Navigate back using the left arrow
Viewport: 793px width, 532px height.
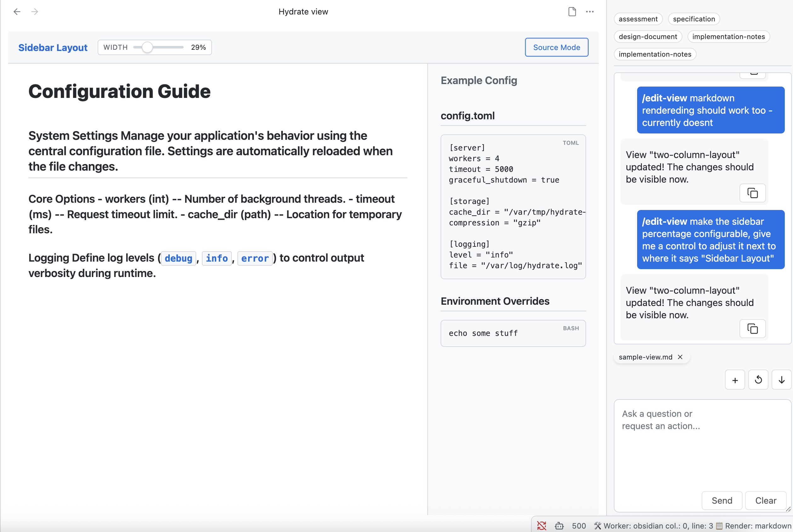(x=17, y=12)
